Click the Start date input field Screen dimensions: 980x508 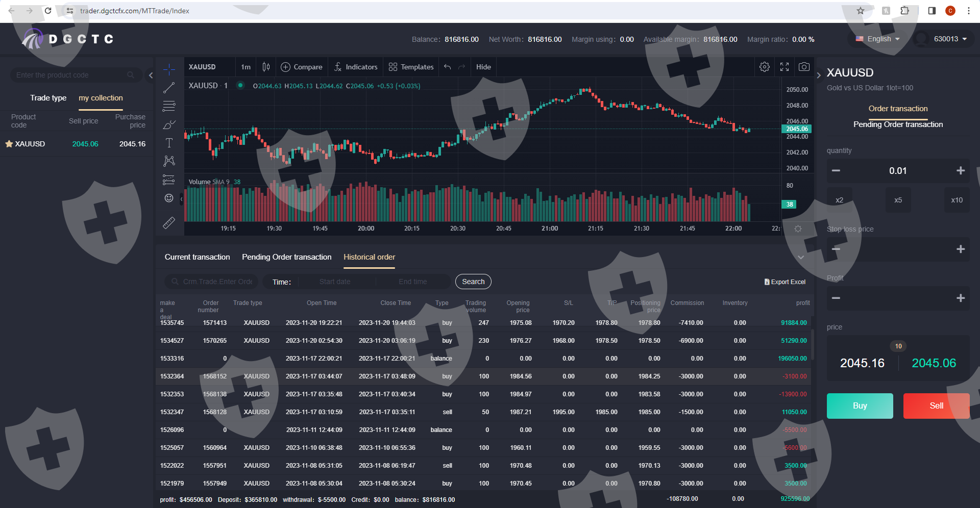pyautogui.click(x=335, y=282)
